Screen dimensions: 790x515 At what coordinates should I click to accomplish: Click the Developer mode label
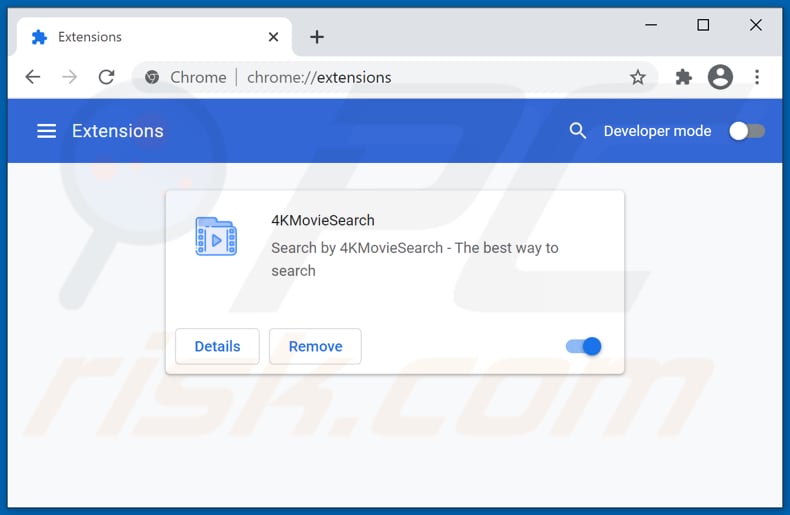657,131
